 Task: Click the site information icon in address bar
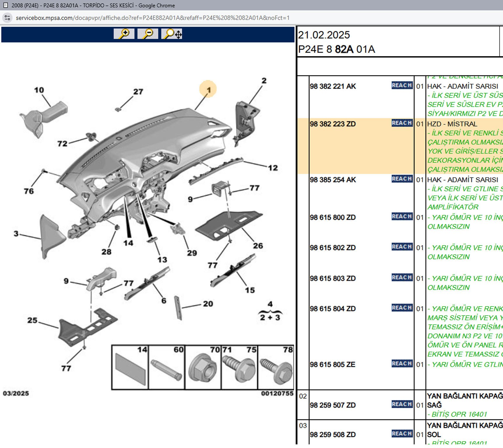(x=7, y=18)
